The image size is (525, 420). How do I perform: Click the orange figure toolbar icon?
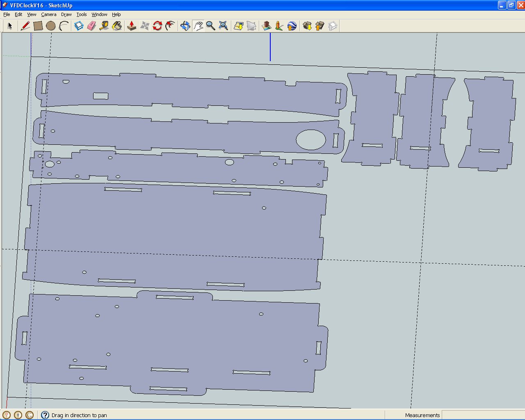click(x=279, y=26)
